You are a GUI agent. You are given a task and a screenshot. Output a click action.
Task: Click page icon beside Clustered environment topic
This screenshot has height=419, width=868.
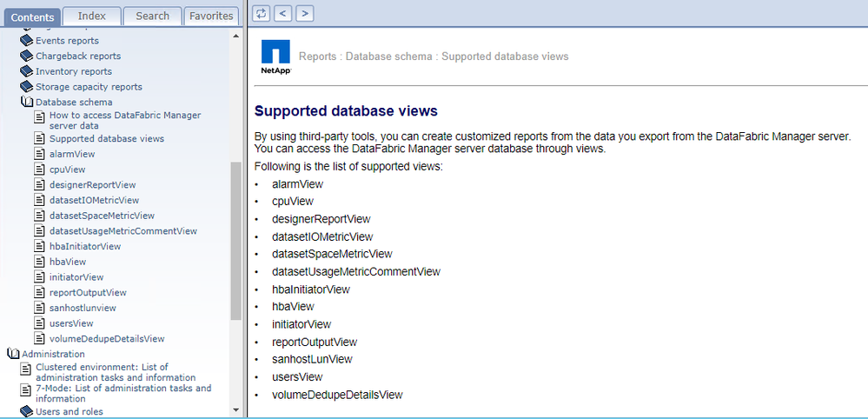tap(25, 369)
